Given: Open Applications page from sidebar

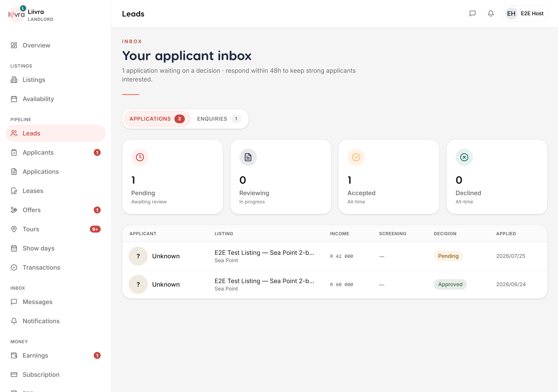Looking at the screenshot, I should coord(55,172).
